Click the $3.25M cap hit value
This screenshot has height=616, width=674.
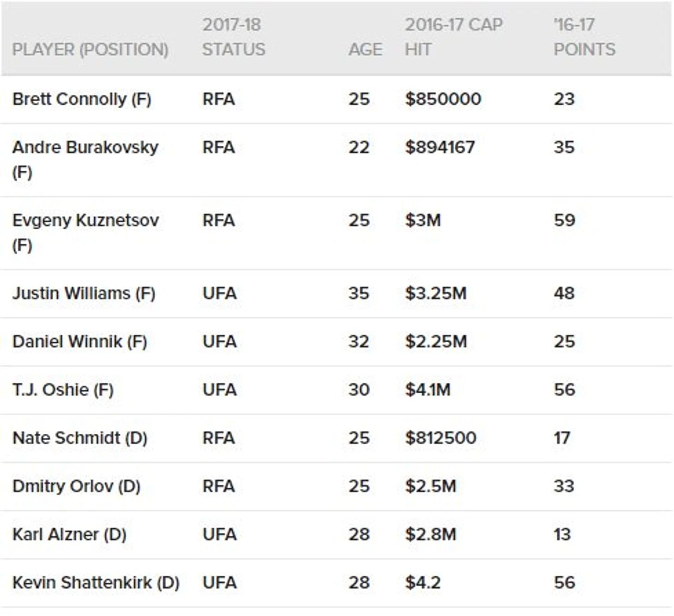click(435, 293)
